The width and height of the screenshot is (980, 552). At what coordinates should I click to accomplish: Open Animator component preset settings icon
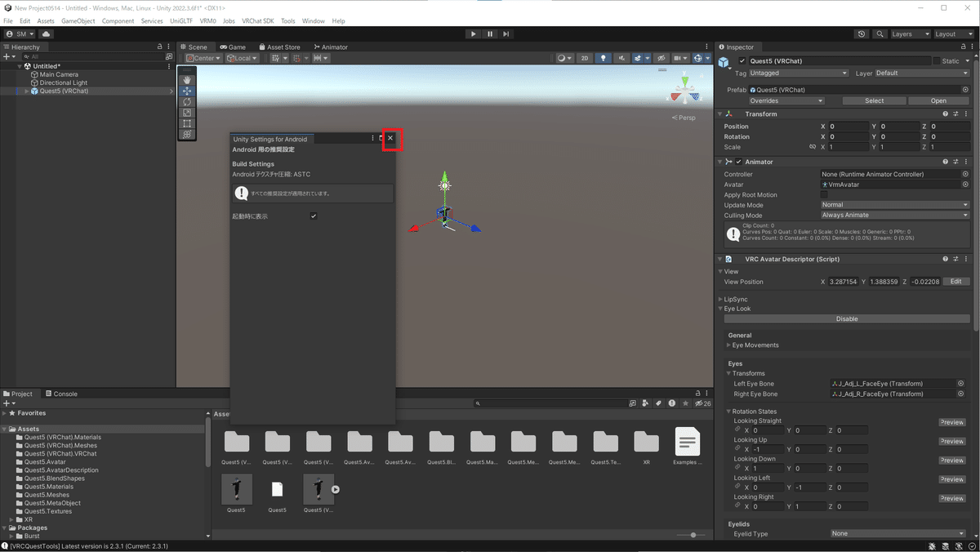[955, 162]
